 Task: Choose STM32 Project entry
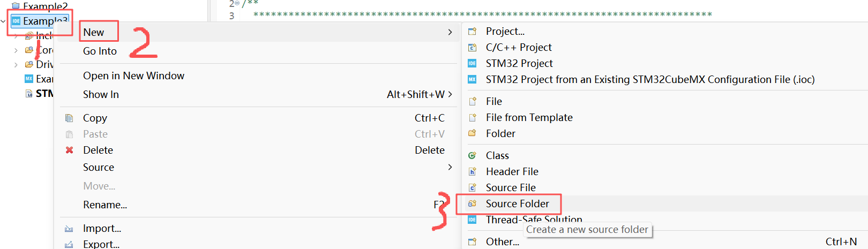[x=519, y=63]
